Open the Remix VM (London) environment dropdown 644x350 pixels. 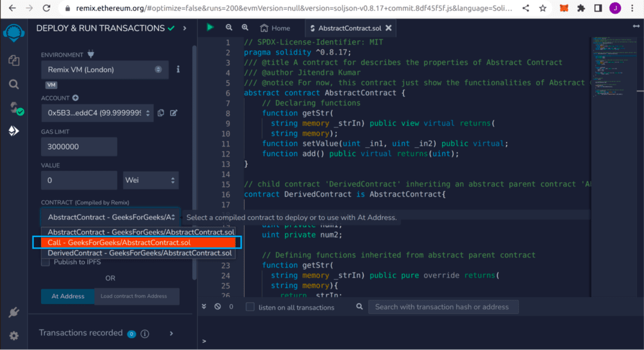[104, 69]
